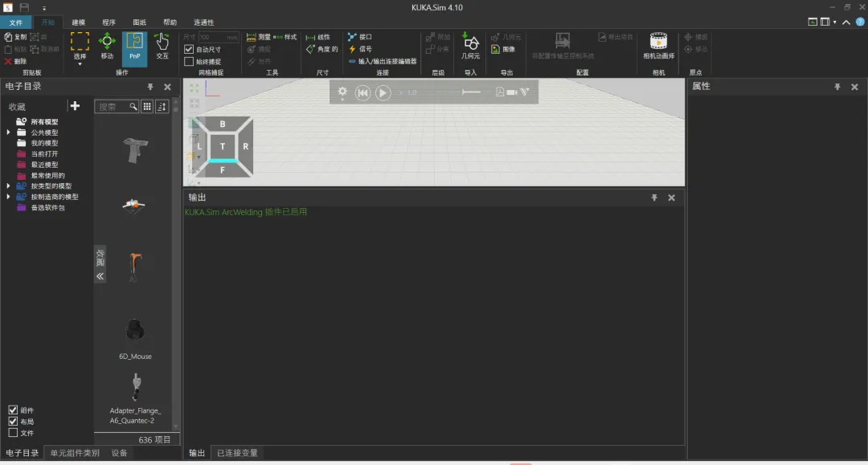This screenshot has width=868, height=465.
Task: Select 所有模型 in catalog tree
Action: pos(45,121)
